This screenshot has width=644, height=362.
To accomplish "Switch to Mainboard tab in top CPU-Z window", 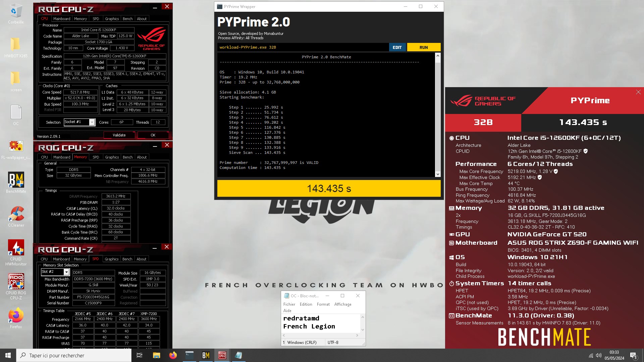I will [62, 19].
